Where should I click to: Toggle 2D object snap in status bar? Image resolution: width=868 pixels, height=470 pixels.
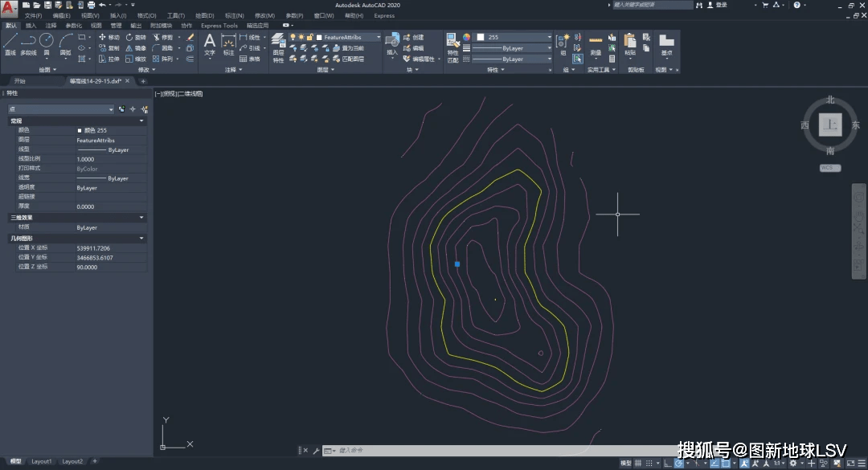tap(725, 463)
